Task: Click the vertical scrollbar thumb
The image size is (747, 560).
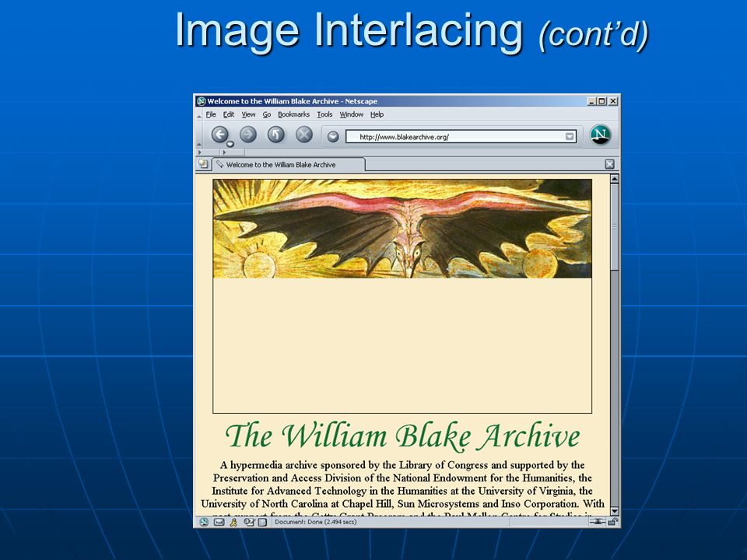Action: 615,228
